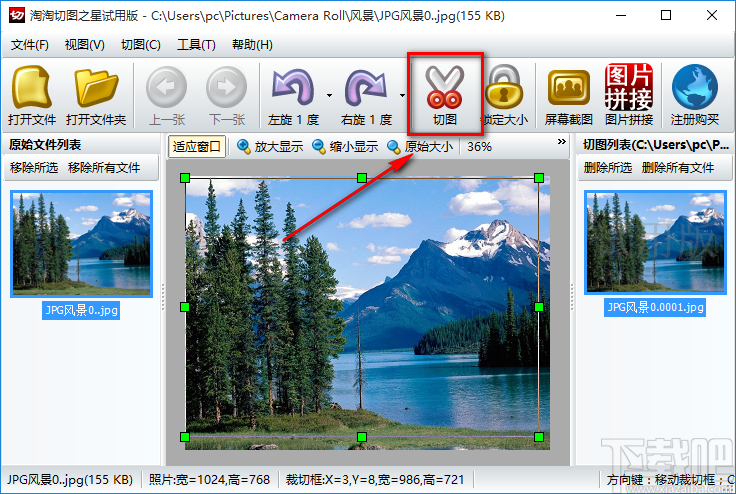
Task: Click bottom-center green crop handle
Action: coord(362,437)
